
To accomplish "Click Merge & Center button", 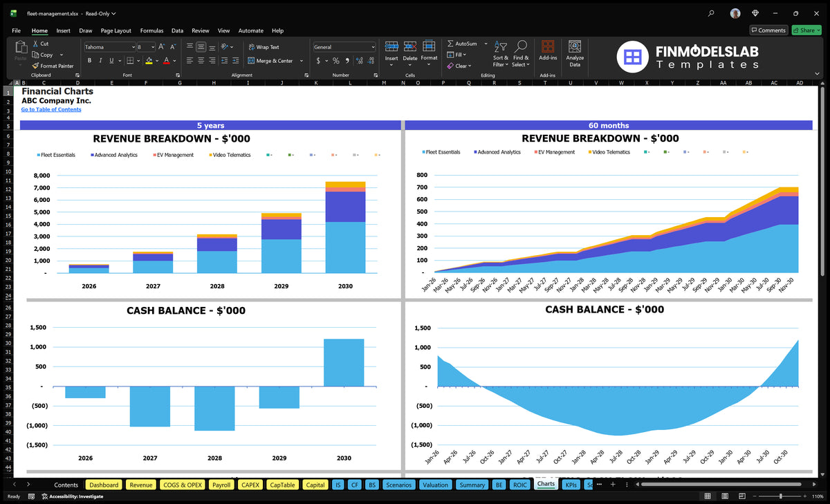I will click(x=270, y=61).
